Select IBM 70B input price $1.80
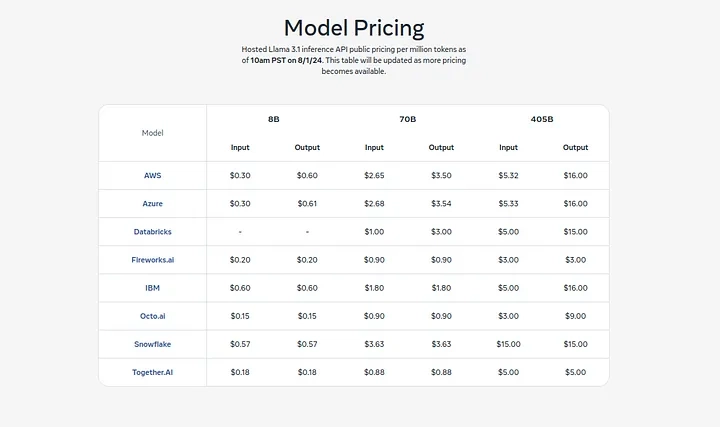The width and height of the screenshot is (720, 427). (374, 287)
